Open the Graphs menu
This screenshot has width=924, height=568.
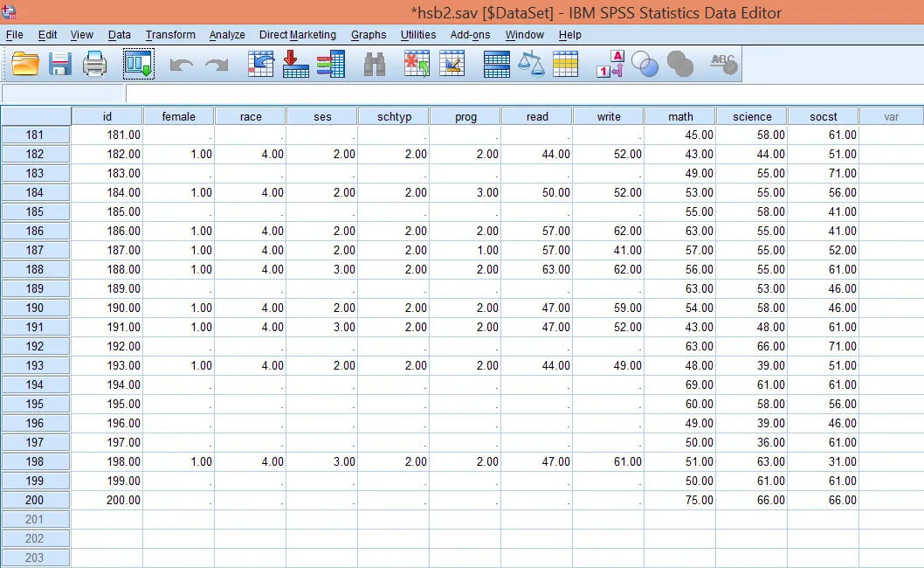tap(369, 35)
